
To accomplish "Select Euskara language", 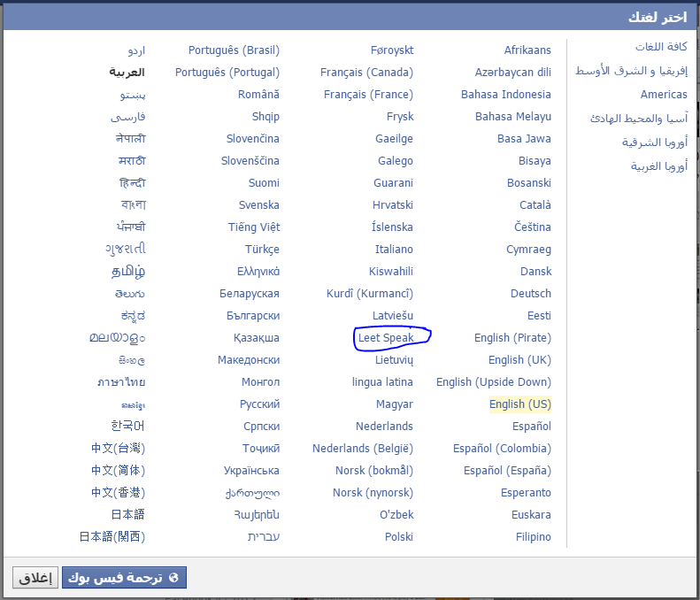I will [x=531, y=515].
